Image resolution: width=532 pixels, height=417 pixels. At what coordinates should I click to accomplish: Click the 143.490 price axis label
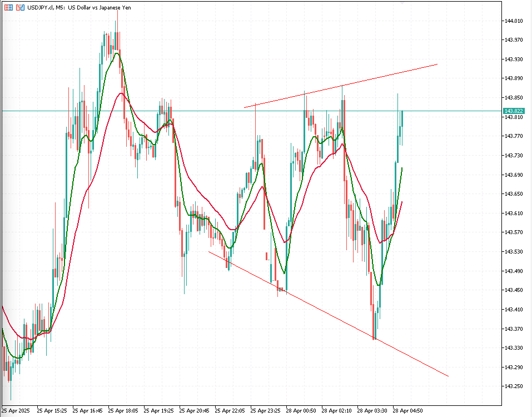514,271
